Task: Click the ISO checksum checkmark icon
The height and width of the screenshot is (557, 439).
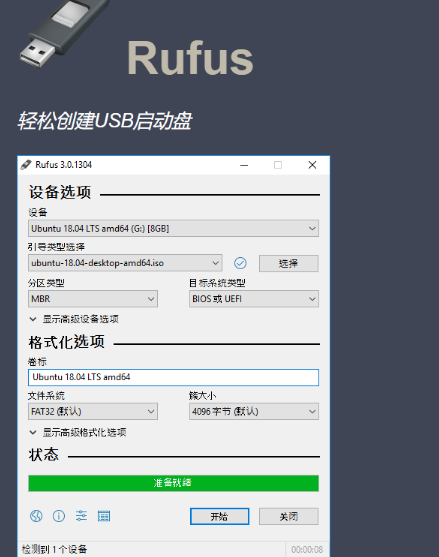Action: point(240,263)
